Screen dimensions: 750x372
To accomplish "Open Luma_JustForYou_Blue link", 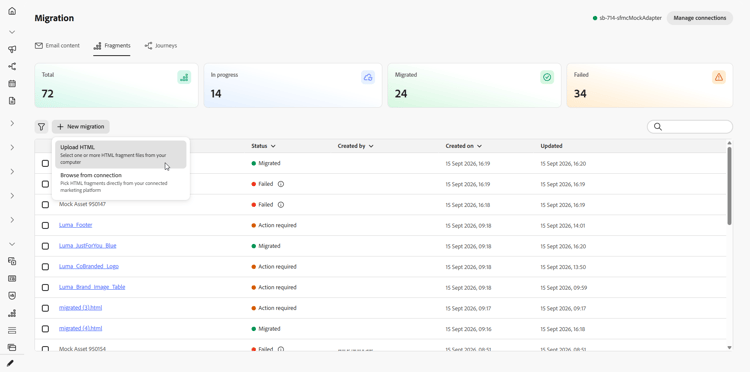I will (x=88, y=246).
